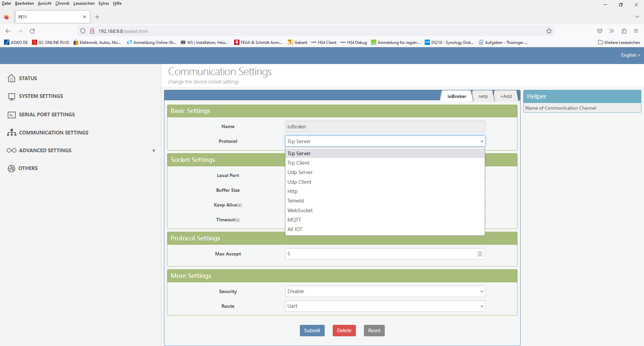Submit the communication settings
The width and height of the screenshot is (644, 346).
coord(312,331)
